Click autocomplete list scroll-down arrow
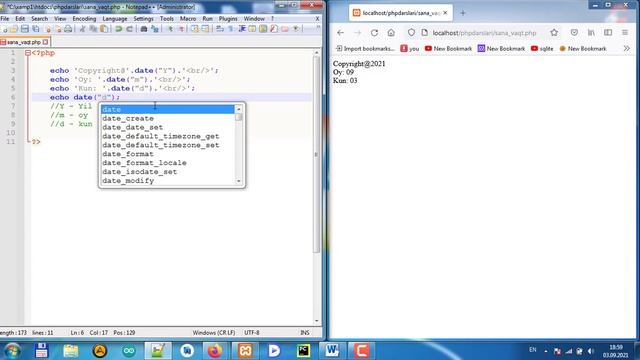Image resolution: width=640 pixels, height=360 pixels. click(239, 181)
